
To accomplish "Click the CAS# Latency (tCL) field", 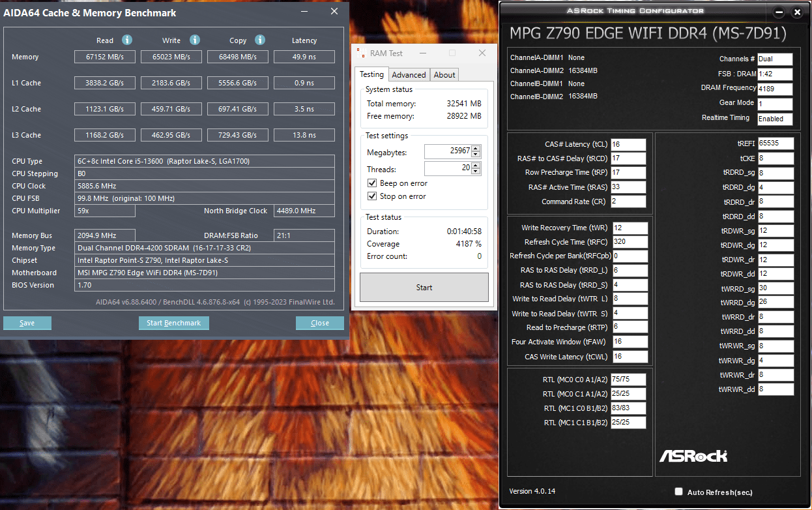I will pos(628,144).
